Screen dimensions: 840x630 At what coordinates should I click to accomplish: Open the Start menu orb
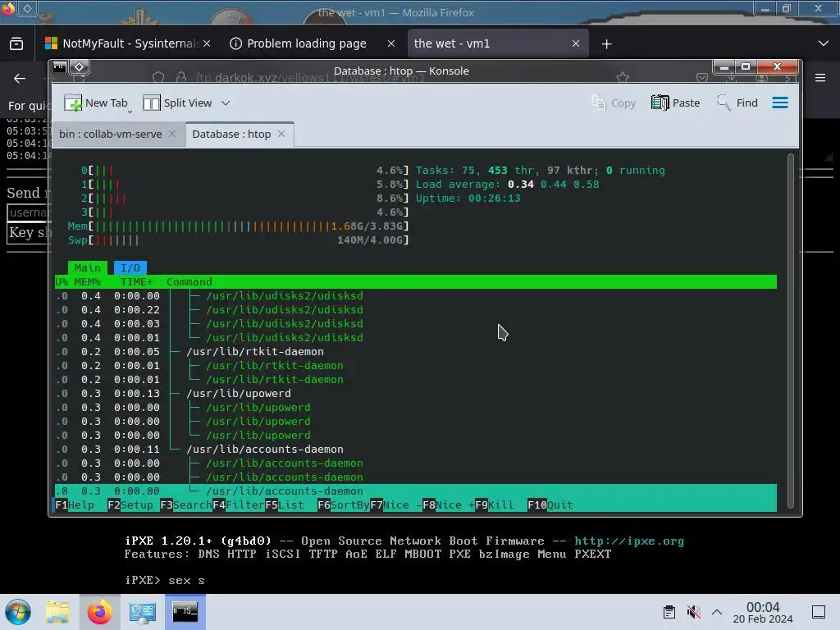[x=17, y=612]
